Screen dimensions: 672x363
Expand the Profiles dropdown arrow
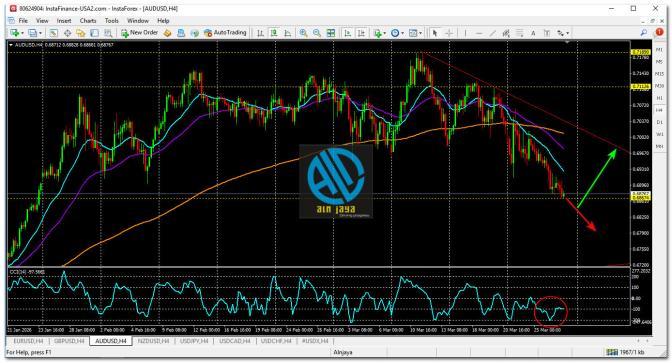click(x=40, y=33)
